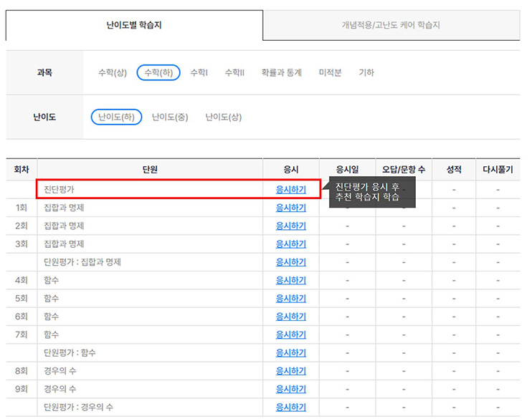Click 응시하기 for 진단평가
This screenshot has width=532, height=419.
tap(291, 190)
